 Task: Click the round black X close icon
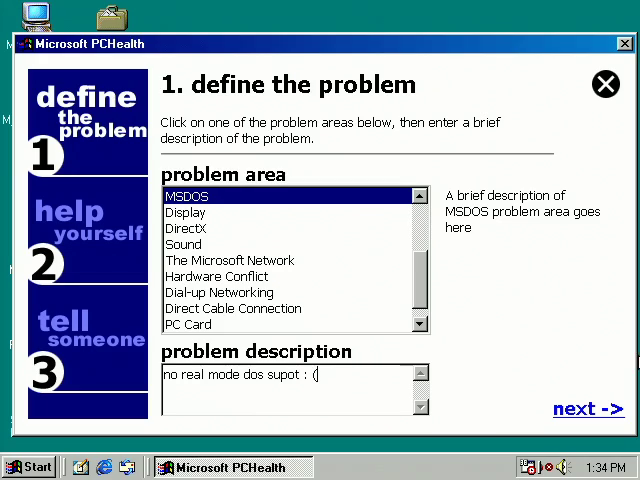tap(606, 84)
